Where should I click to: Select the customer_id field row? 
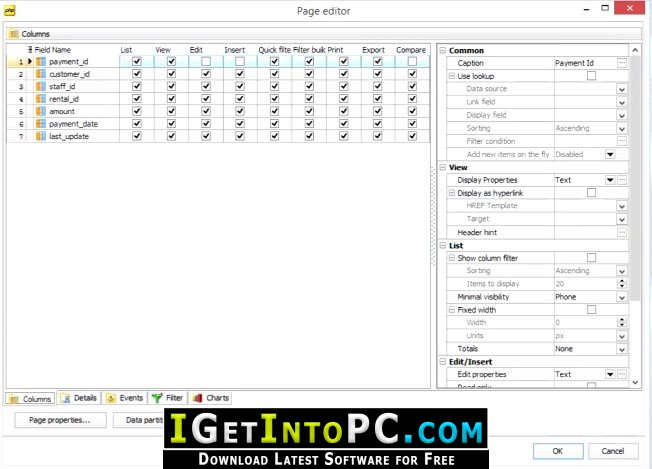pyautogui.click(x=218, y=74)
